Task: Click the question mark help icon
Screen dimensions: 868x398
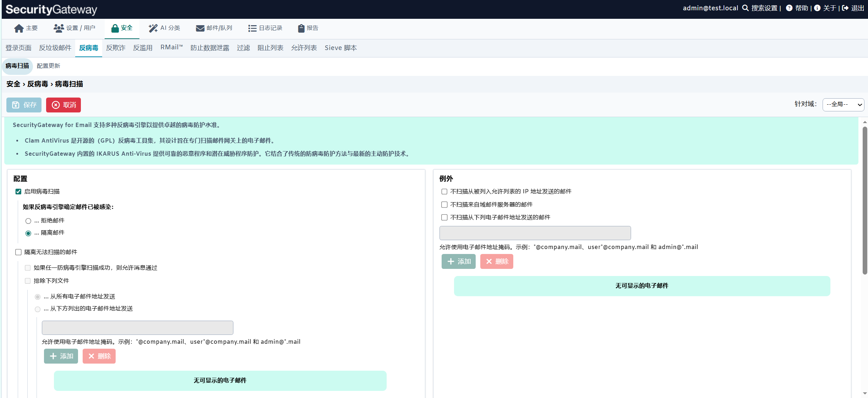Action: (x=789, y=8)
